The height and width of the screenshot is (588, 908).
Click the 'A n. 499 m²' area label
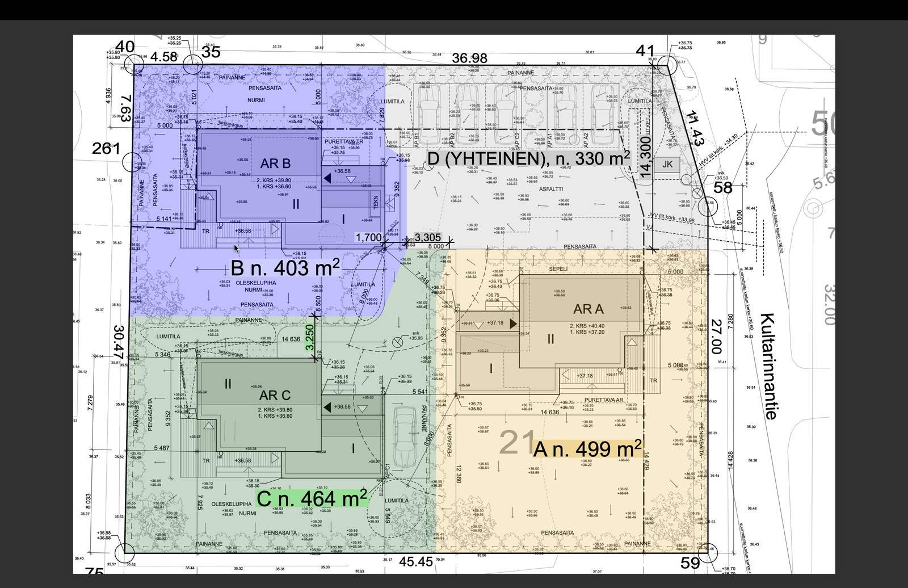point(587,449)
